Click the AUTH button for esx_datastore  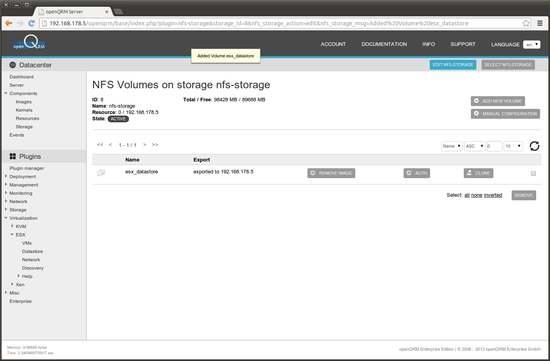pos(417,173)
